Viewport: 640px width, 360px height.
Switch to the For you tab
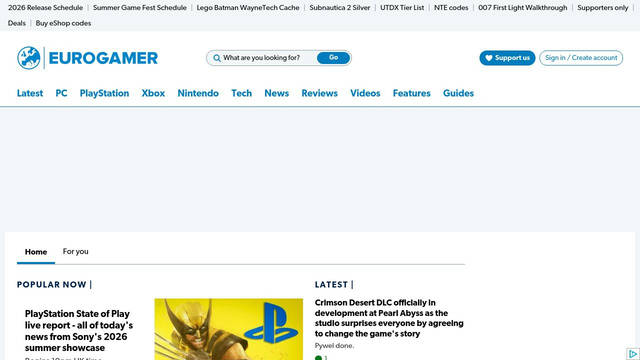click(76, 251)
